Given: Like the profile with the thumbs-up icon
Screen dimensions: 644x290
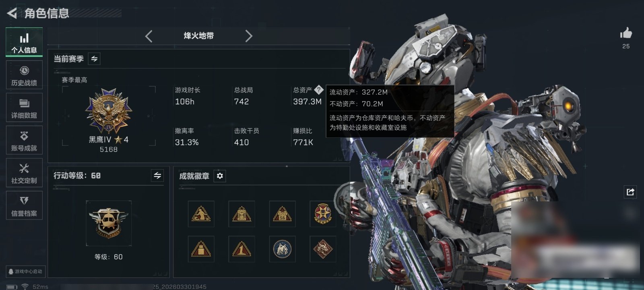Looking at the screenshot, I should click(626, 33).
